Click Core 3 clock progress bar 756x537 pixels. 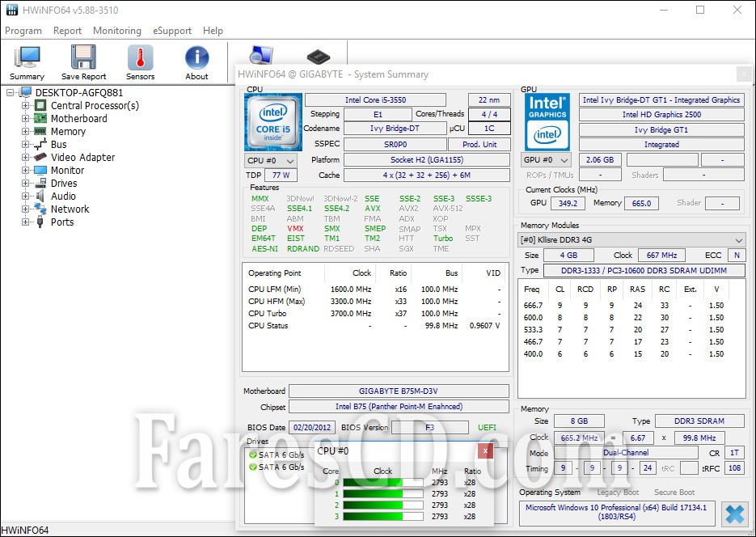(x=383, y=516)
